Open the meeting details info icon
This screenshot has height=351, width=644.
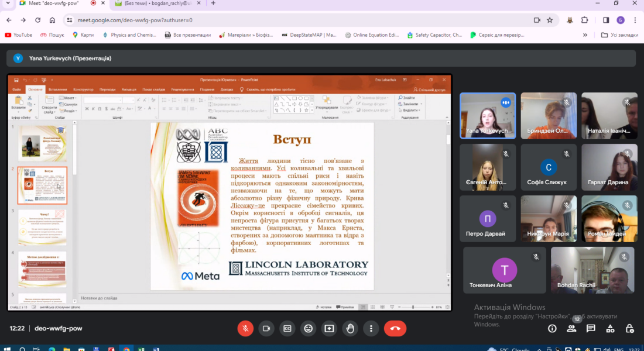pyautogui.click(x=552, y=328)
